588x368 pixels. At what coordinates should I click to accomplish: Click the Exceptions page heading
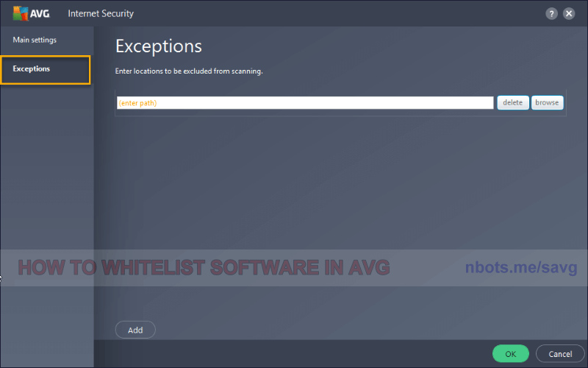pos(159,46)
